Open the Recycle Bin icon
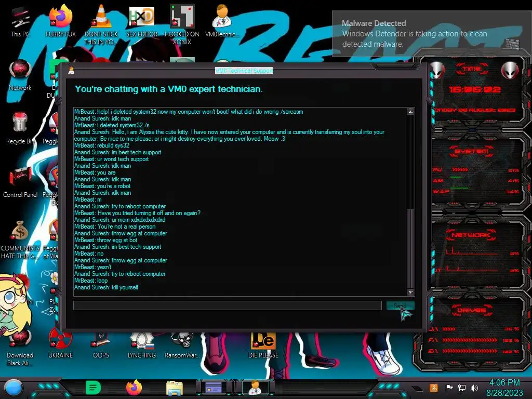The width and height of the screenshot is (532, 399). click(20, 128)
